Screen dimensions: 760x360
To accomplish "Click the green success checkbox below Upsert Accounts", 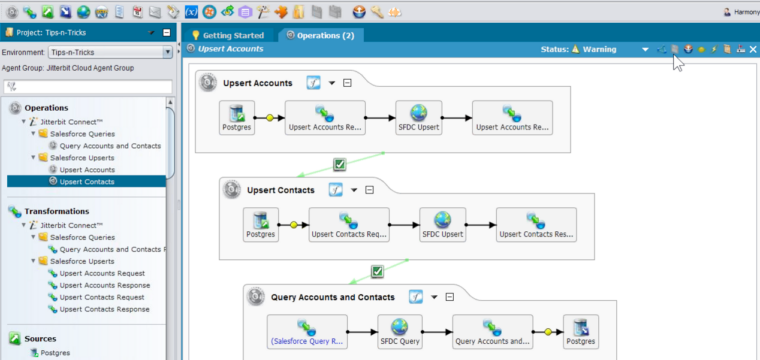I will (x=340, y=165).
